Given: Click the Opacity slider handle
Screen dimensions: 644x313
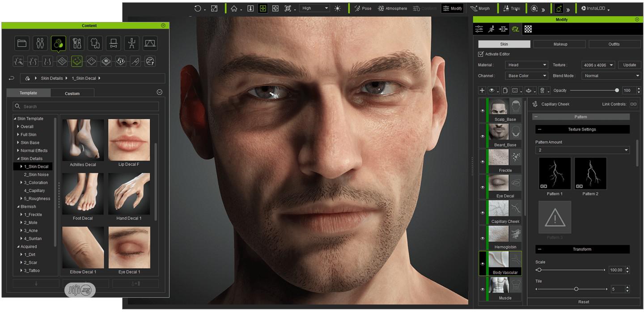Looking at the screenshot, I should [617, 90].
